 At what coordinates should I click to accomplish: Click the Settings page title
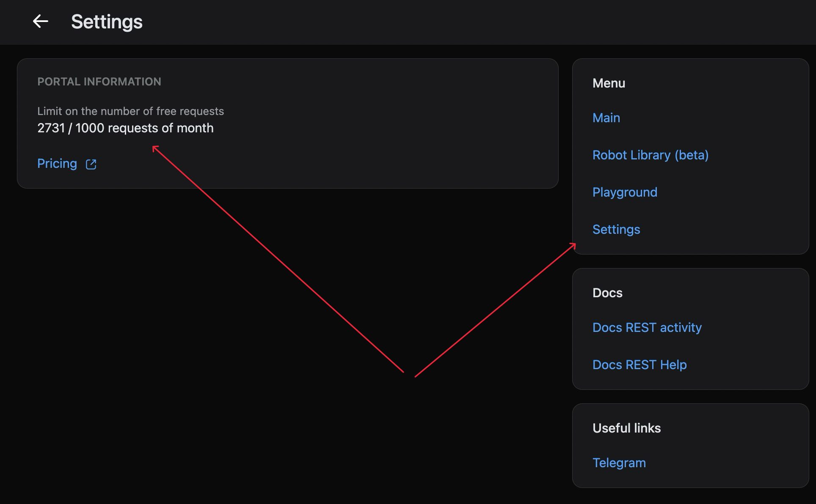pos(107,22)
